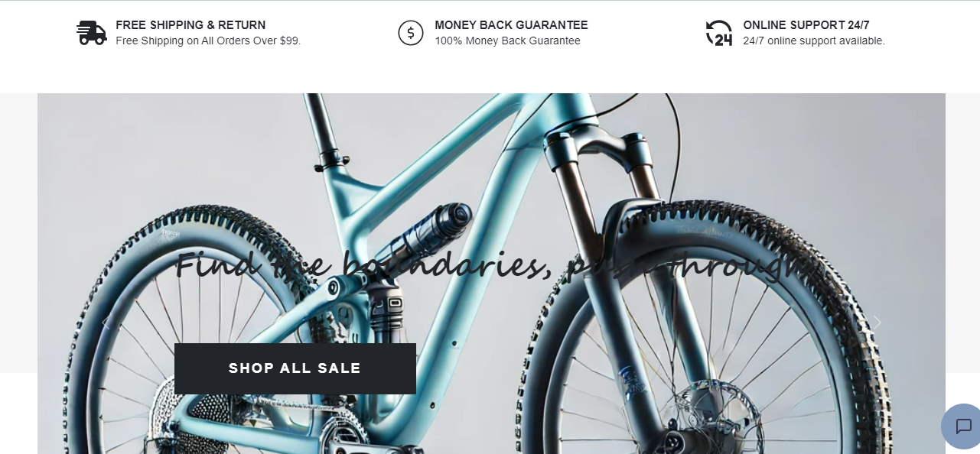Screen dimensions: 980x454
Task: Open the chat bubble widget
Action: 963,426
